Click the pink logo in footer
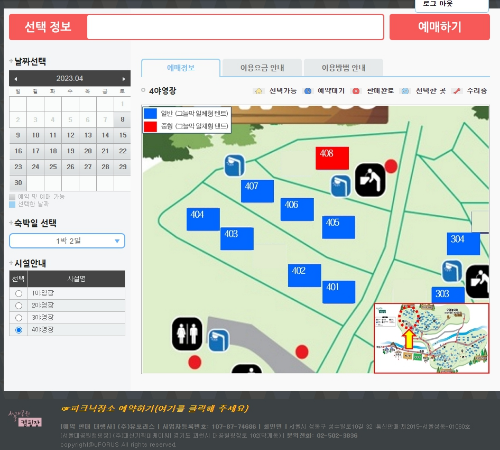Image resolution: width=500 pixels, height=450 pixels. [x=25, y=419]
